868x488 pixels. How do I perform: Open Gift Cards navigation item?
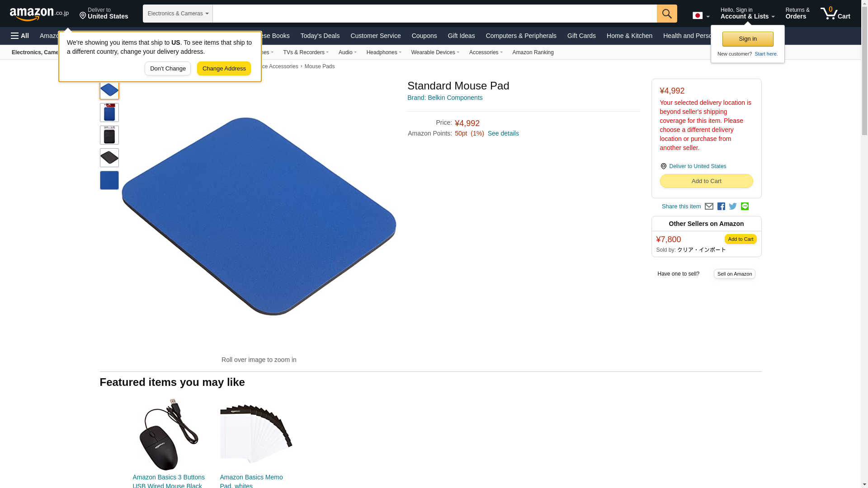(581, 36)
